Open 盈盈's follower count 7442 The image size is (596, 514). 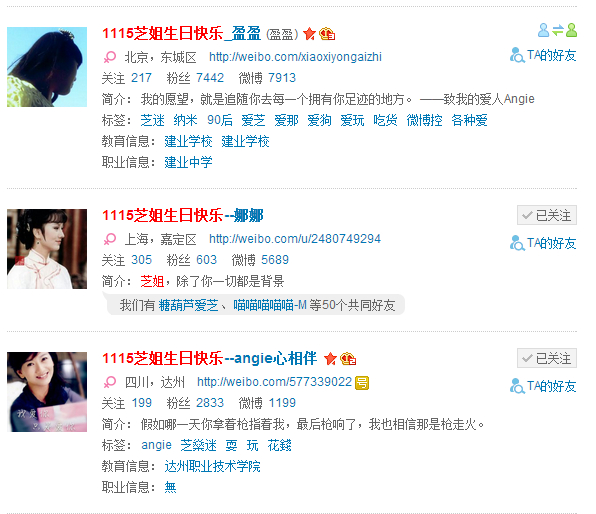pyautogui.click(x=210, y=78)
